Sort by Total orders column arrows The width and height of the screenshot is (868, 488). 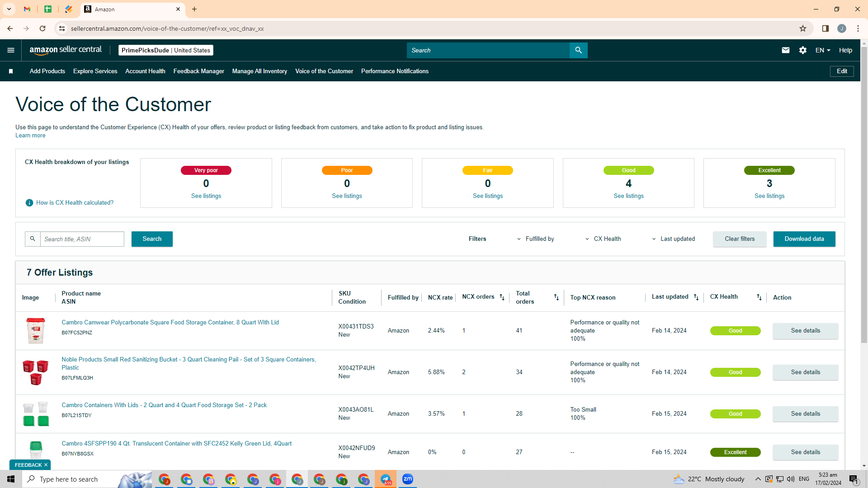coord(557,297)
